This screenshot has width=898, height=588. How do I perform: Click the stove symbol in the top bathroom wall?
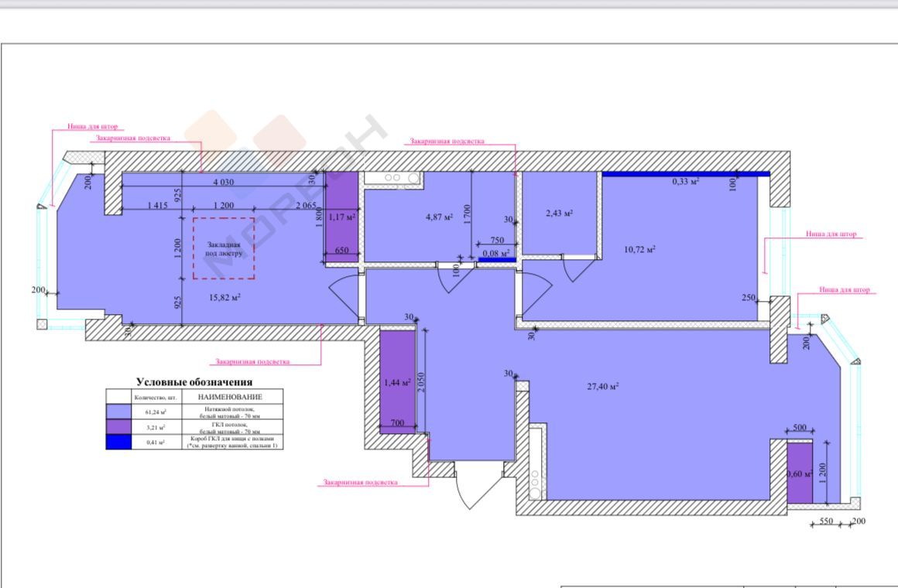[x=392, y=179]
